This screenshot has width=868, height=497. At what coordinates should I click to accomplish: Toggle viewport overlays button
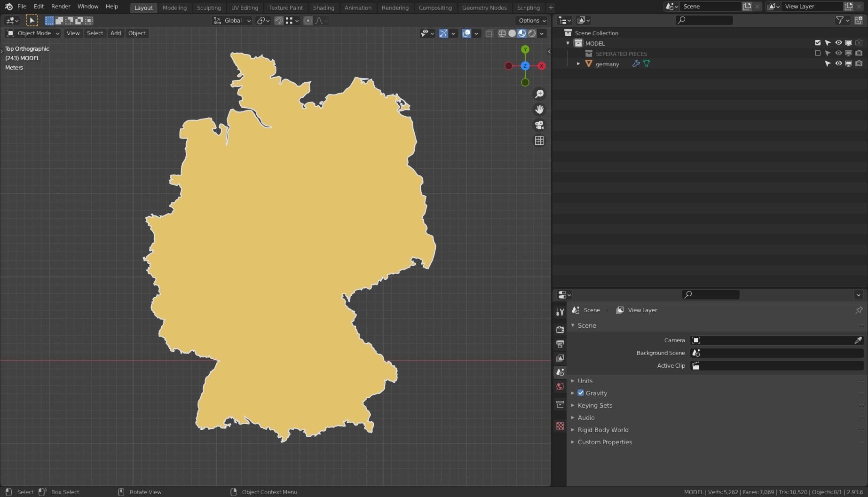[466, 33]
